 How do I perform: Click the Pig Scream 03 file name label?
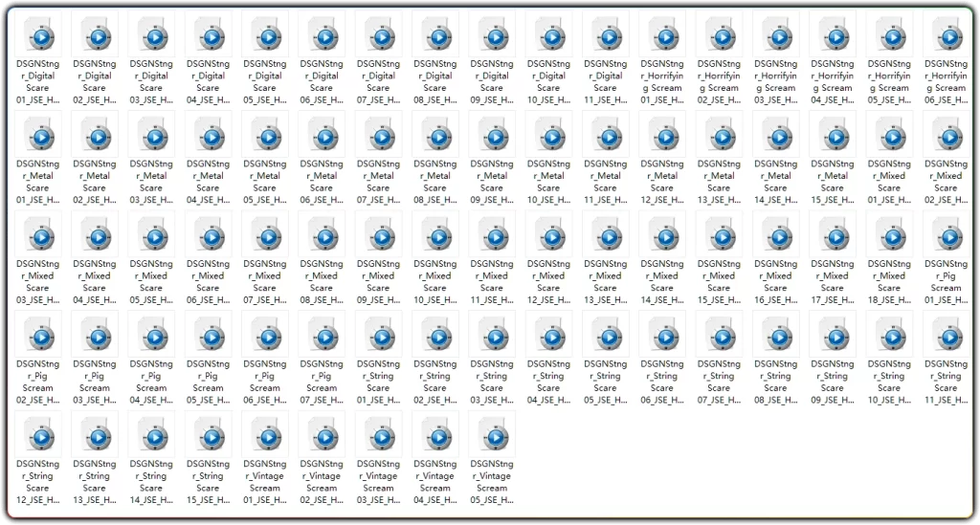[x=95, y=382]
